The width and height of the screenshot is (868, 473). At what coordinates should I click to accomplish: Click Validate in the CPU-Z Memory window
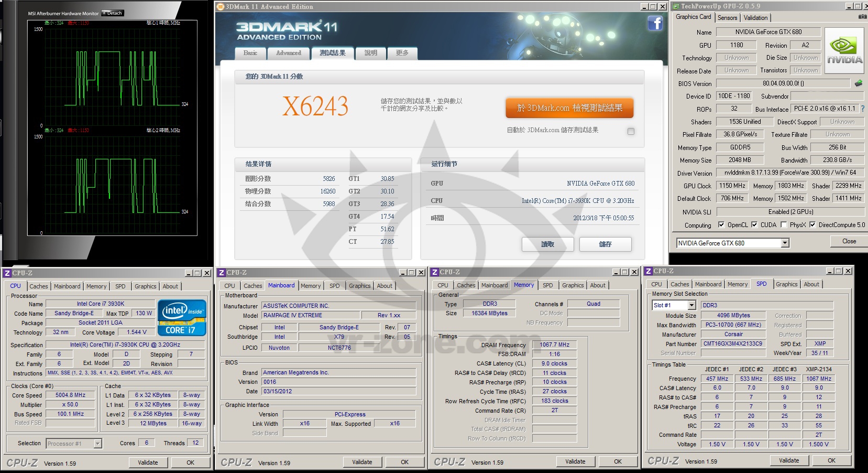click(x=575, y=461)
